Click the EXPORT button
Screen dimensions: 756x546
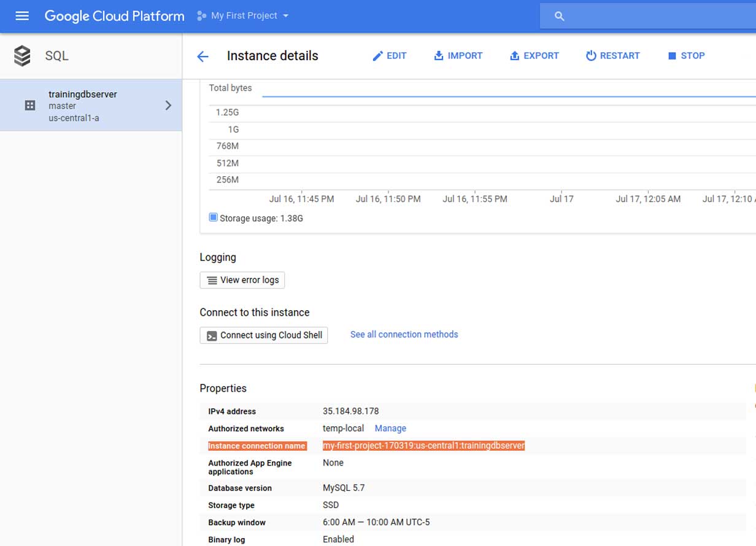(x=534, y=56)
